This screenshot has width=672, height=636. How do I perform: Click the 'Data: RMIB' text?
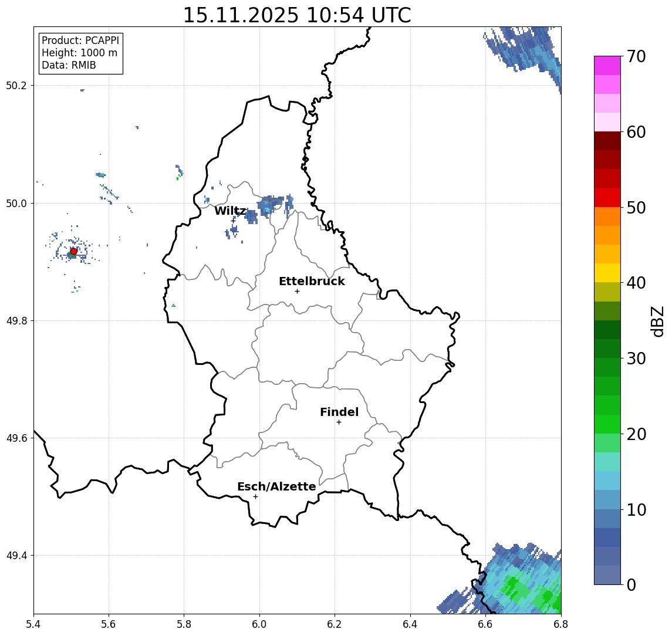tap(69, 65)
